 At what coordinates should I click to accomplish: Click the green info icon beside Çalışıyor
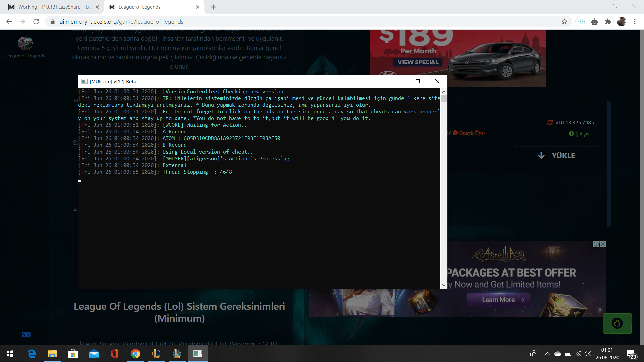coord(572,133)
